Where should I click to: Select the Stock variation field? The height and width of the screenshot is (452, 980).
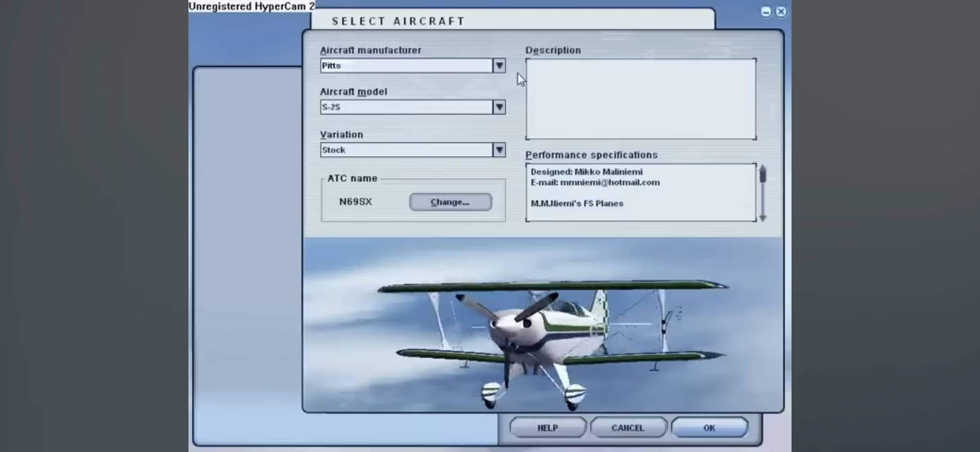click(407, 150)
